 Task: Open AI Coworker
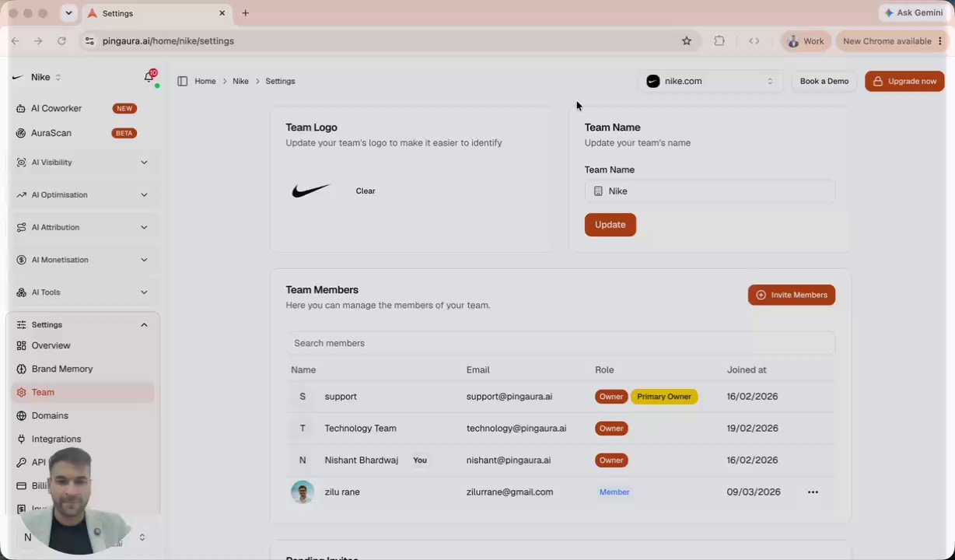(x=56, y=108)
